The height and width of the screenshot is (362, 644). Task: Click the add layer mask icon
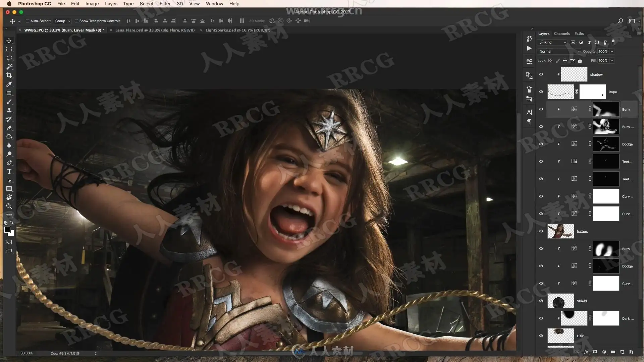(595, 352)
